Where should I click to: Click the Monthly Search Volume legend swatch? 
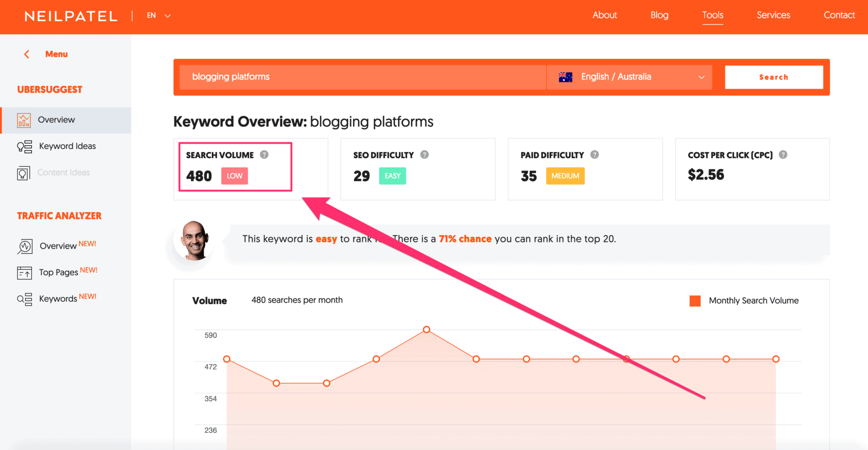695,300
